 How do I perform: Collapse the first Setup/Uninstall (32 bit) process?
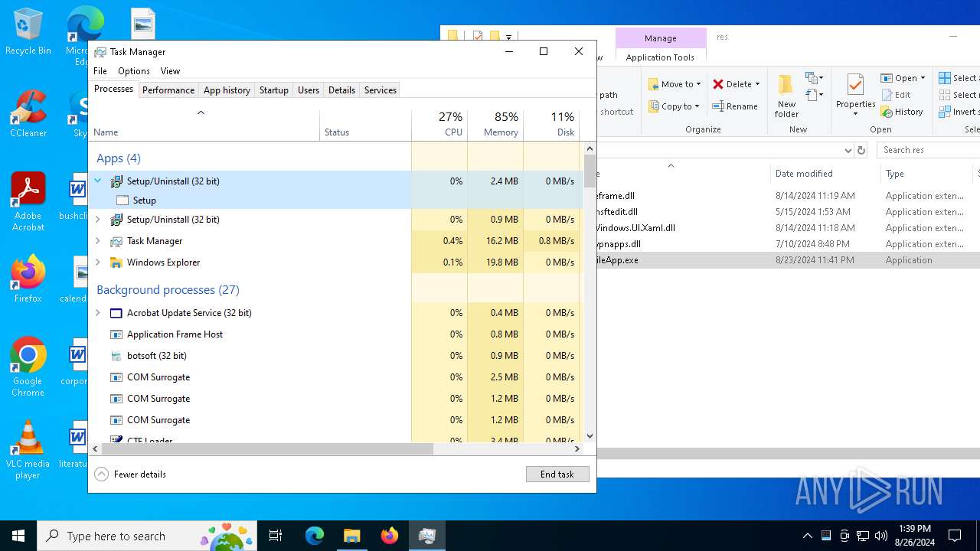97,181
